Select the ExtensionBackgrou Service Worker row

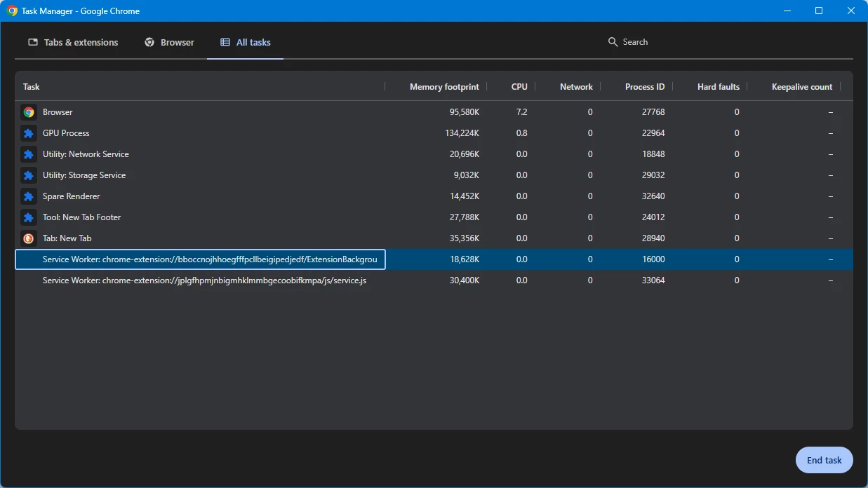[x=434, y=259]
